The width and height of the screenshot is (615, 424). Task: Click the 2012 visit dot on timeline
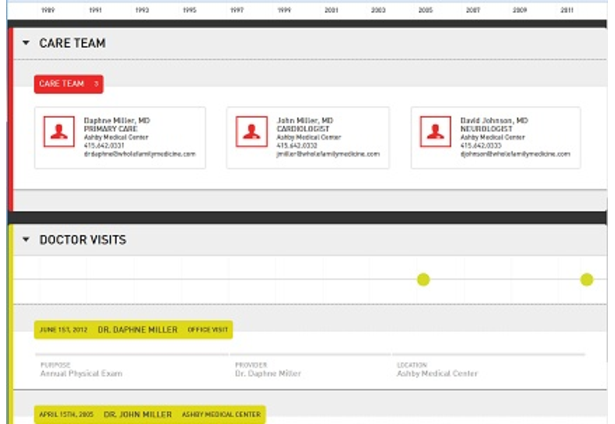click(x=586, y=280)
